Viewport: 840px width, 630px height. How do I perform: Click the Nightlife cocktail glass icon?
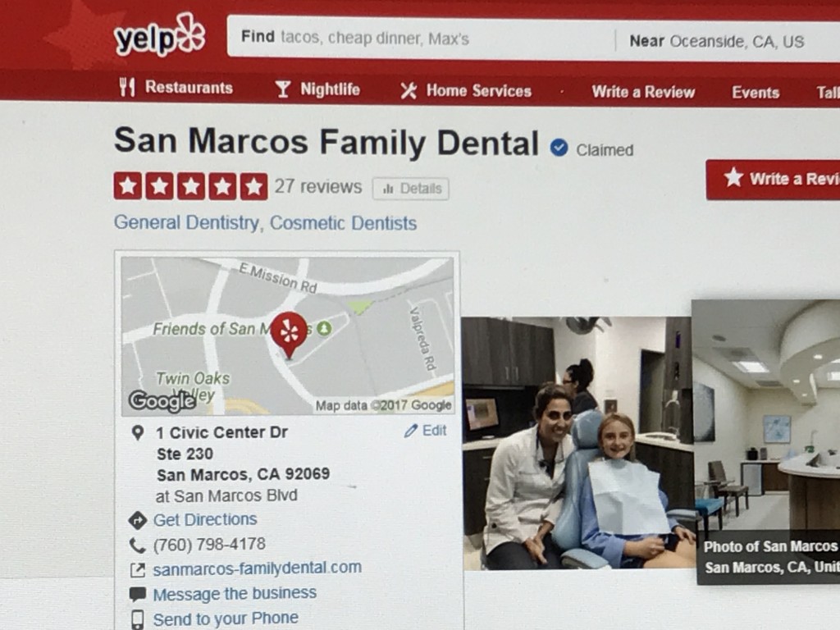pos(283,89)
